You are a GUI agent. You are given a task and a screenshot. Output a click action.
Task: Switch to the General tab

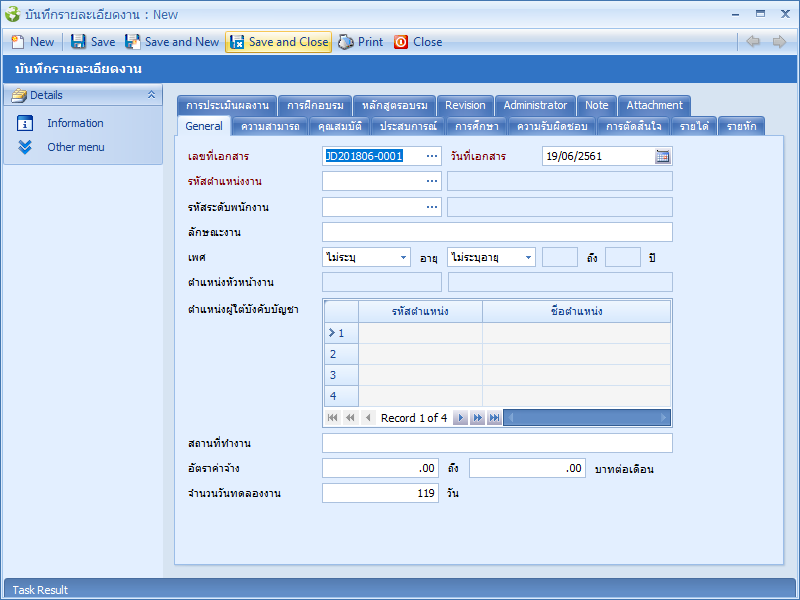(x=204, y=126)
